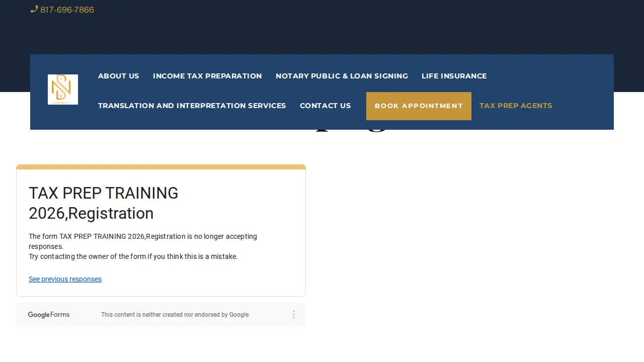This screenshot has height=362, width=644.
Task: Click the phone icon beside 817-696-7866
Action: (34, 9)
